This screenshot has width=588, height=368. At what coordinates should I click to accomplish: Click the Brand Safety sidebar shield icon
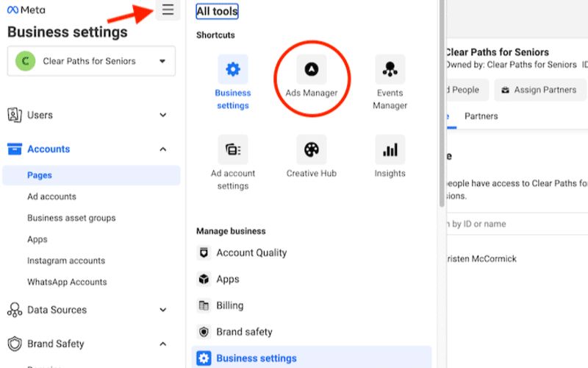(15, 344)
